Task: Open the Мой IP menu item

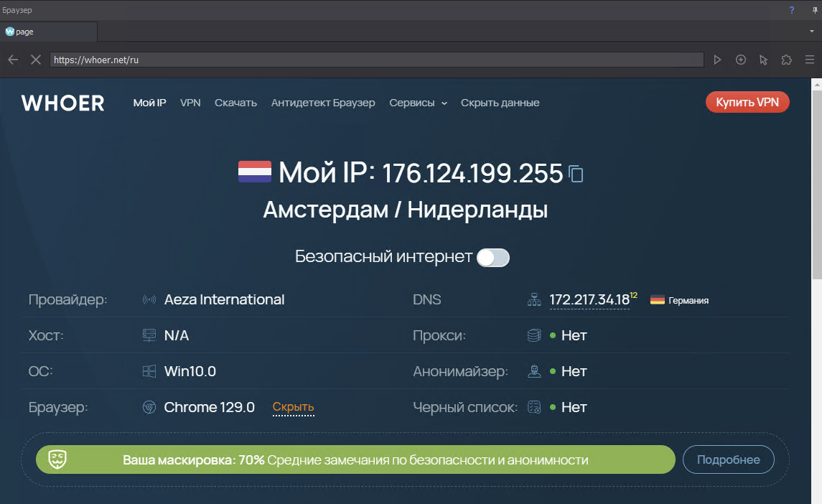Action: click(149, 103)
